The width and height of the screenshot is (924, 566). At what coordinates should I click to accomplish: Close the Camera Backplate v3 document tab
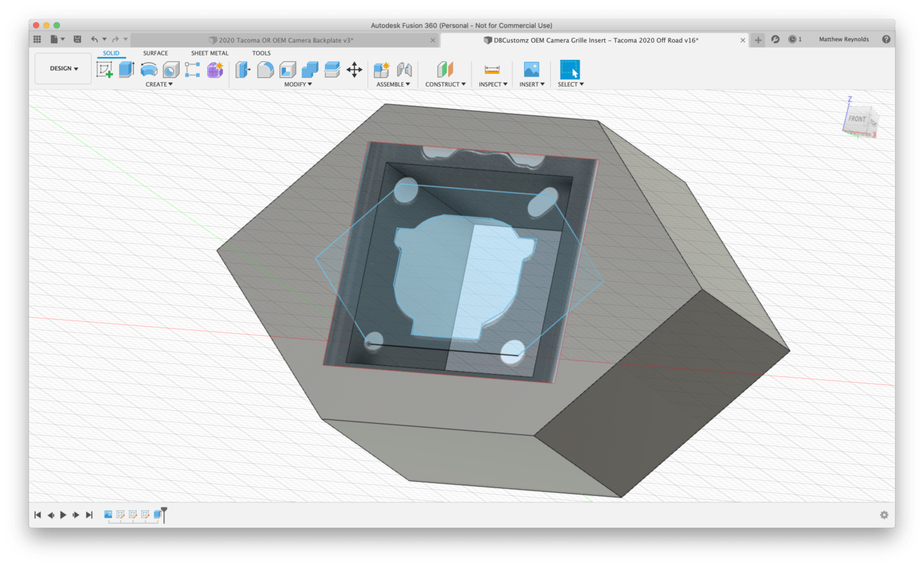432,40
